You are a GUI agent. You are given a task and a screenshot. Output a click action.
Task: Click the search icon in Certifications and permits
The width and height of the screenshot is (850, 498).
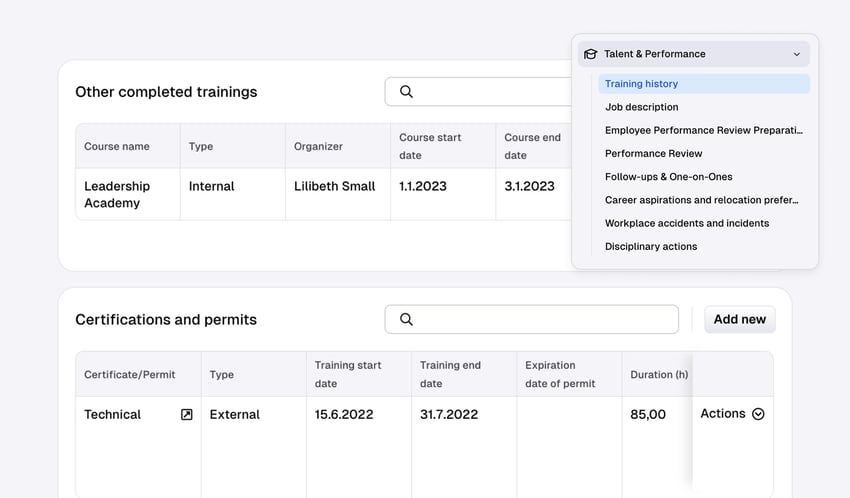pos(406,320)
